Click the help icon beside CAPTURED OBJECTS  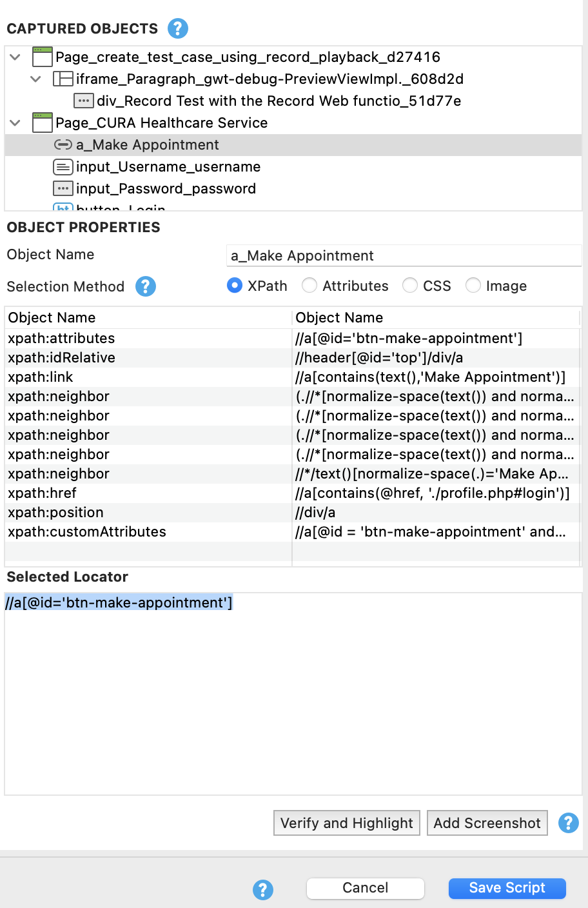coord(178,28)
